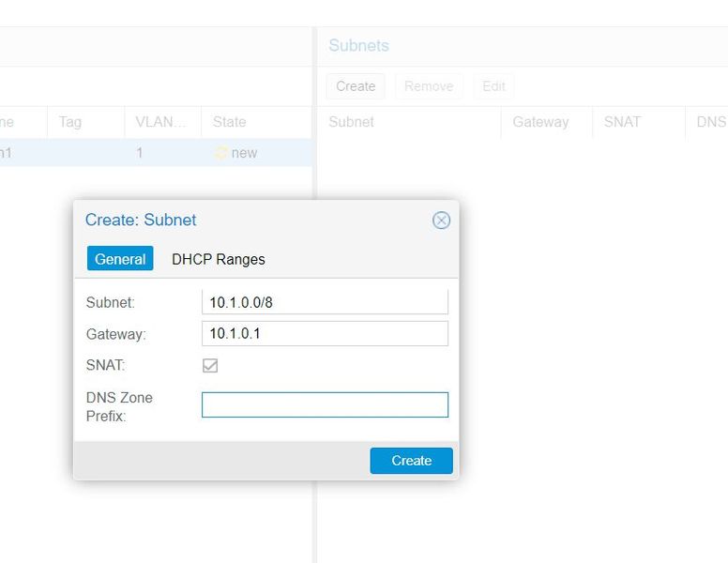Sort by the SNAT column header
The image size is (728, 563).
[639, 122]
